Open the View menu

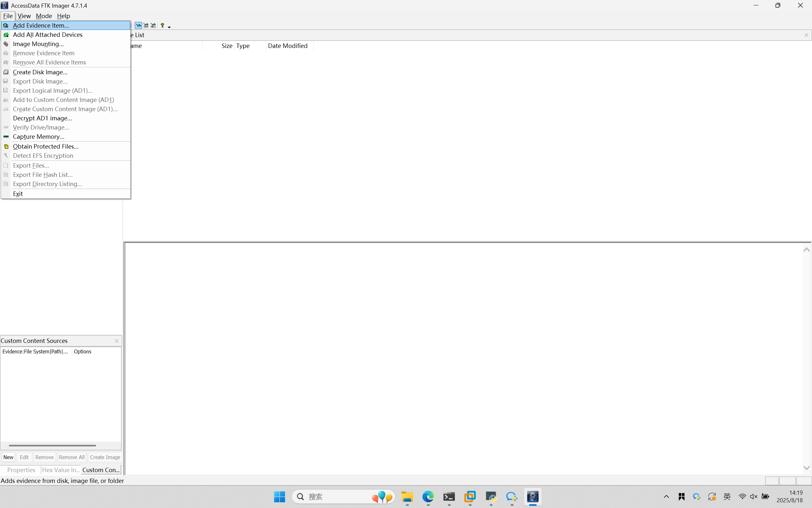pyautogui.click(x=24, y=16)
